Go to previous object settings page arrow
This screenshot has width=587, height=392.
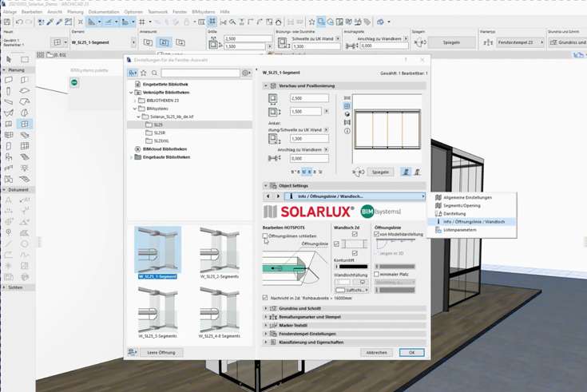point(268,196)
